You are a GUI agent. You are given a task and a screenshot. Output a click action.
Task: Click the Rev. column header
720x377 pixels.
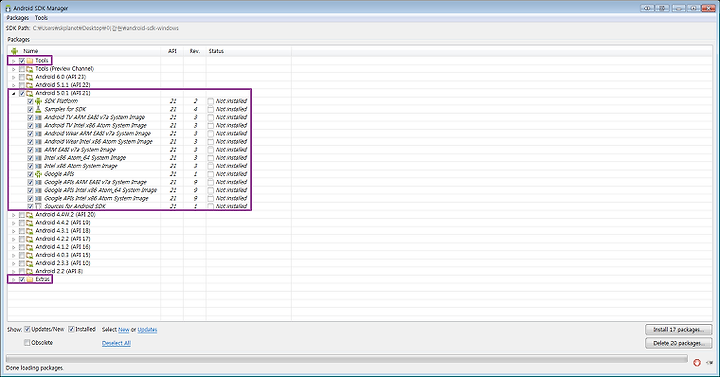click(x=195, y=51)
